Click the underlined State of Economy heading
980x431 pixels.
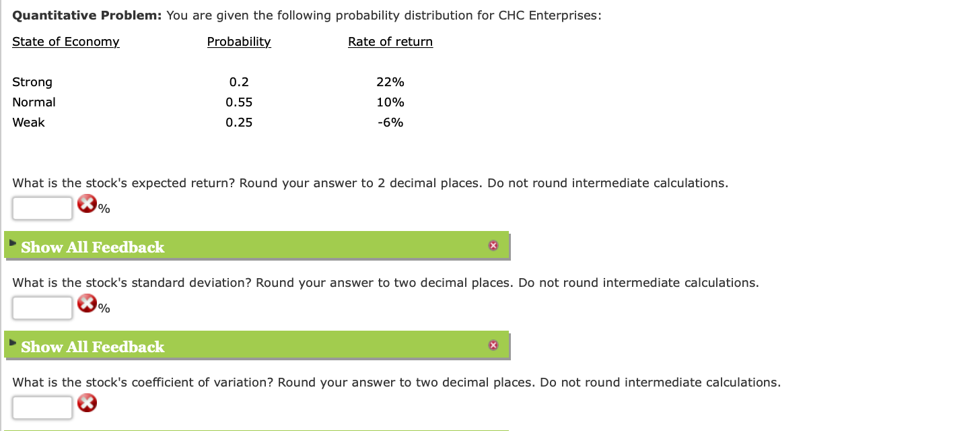click(x=66, y=42)
